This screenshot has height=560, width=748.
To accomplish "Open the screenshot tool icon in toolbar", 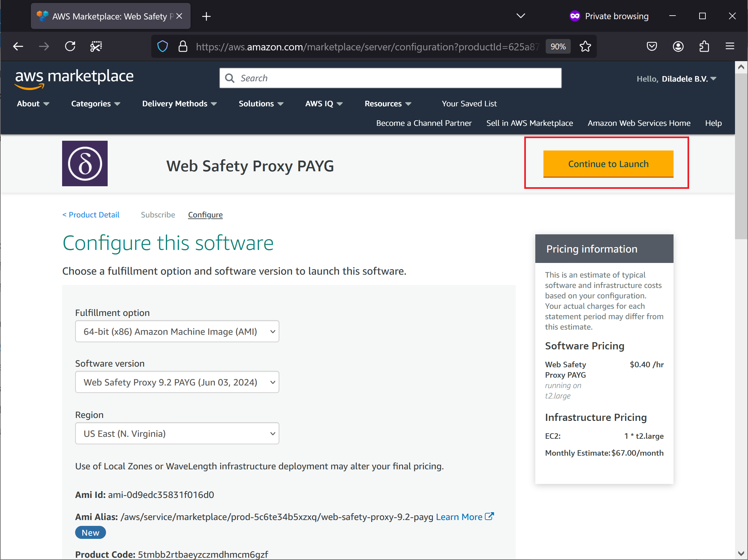I will [96, 46].
